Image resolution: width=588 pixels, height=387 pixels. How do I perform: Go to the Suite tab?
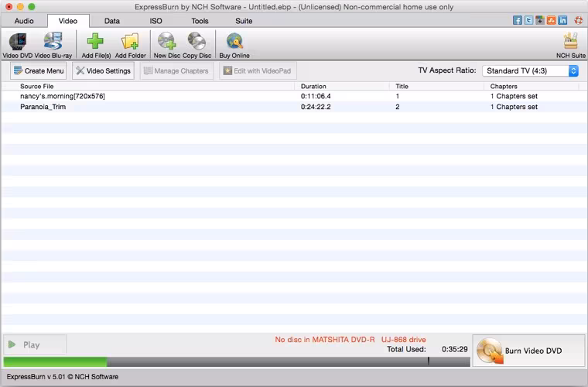point(244,21)
